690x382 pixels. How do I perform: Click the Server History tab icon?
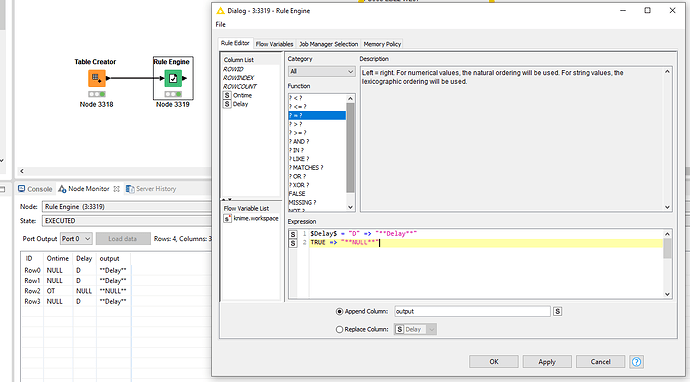pyautogui.click(x=130, y=189)
